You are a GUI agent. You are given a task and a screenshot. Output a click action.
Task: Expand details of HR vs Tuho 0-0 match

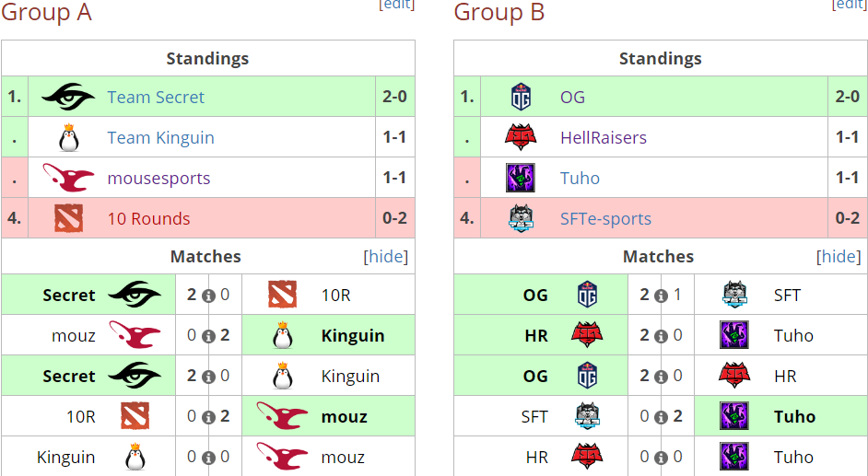661,458
